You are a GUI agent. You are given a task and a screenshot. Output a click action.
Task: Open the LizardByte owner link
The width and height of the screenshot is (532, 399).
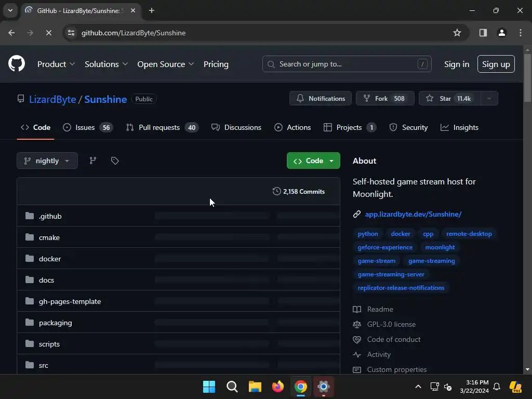[x=52, y=99]
